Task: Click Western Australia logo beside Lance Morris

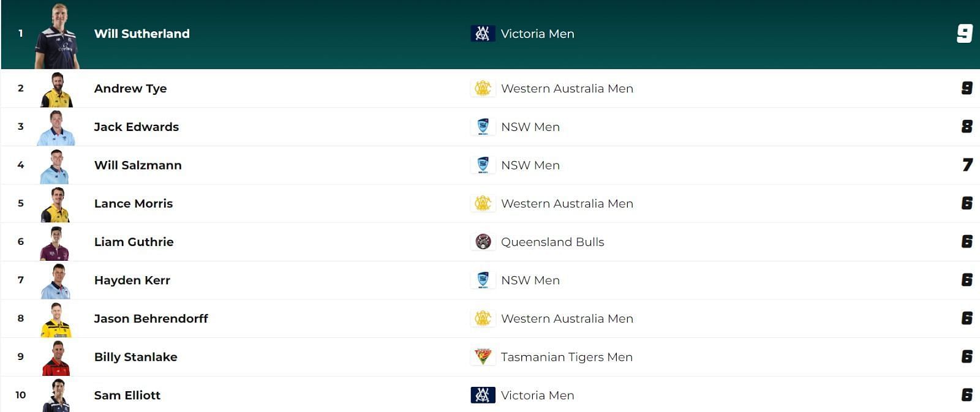Action: tap(483, 204)
